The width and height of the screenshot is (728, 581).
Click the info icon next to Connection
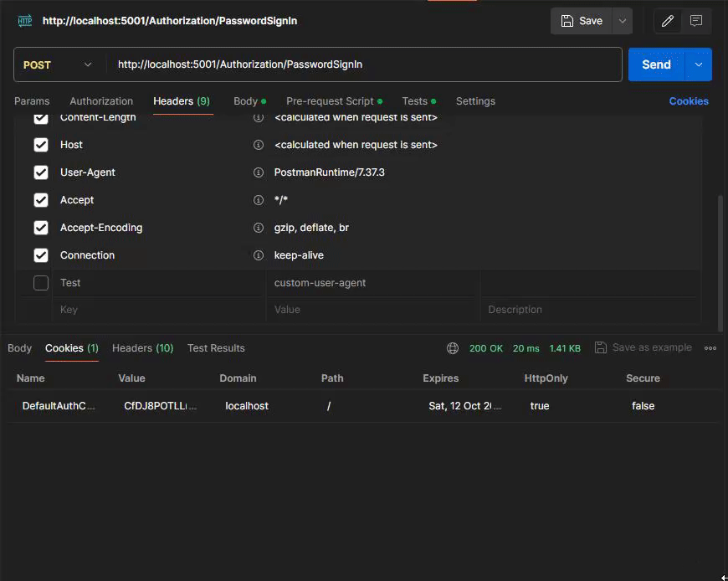tap(259, 255)
